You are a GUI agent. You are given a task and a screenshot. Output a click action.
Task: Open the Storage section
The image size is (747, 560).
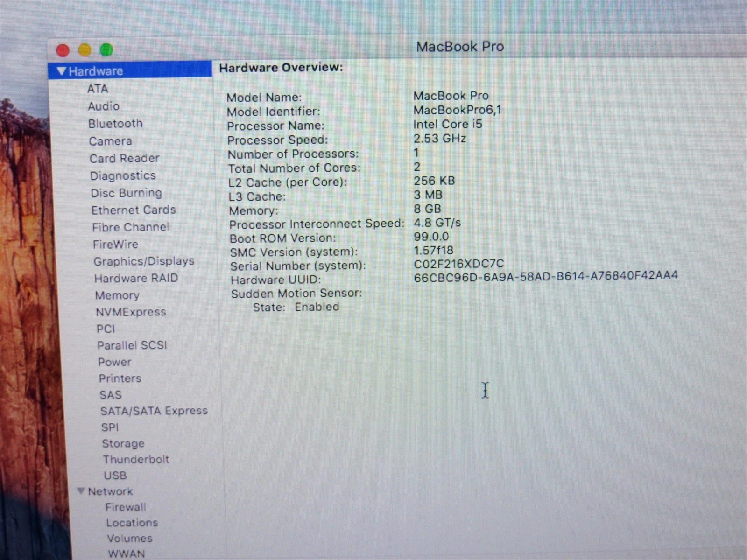click(x=123, y=443)
